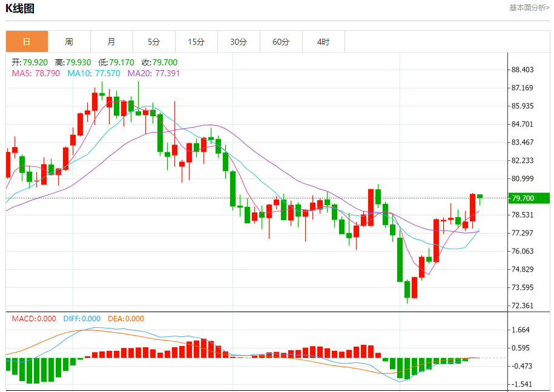Switch to the 周 weekly tab
The height and width of the screenshot is (392, 554).
pos(69,42)
